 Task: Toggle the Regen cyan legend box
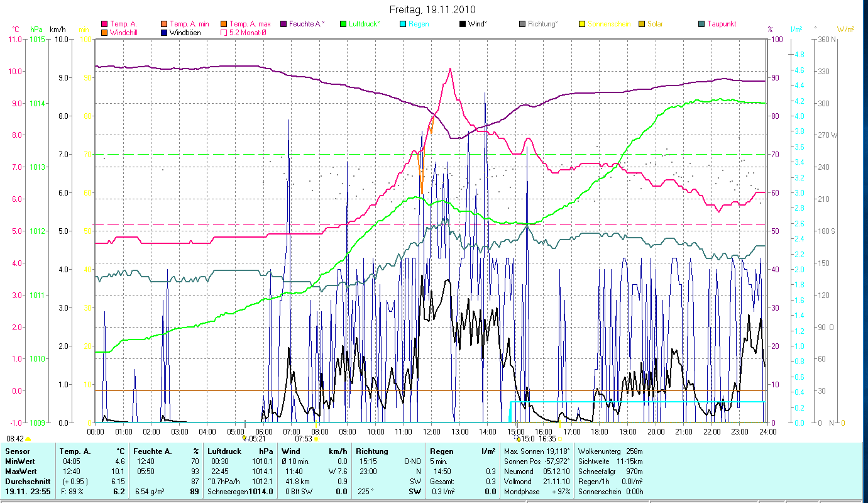tap(403, 24)
